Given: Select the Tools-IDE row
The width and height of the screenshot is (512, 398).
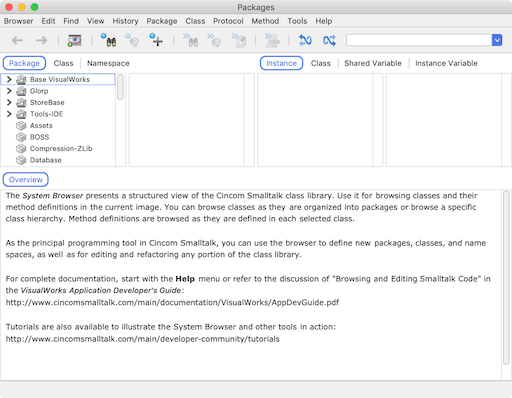Looking at the screenshot, I should [58, 114].
